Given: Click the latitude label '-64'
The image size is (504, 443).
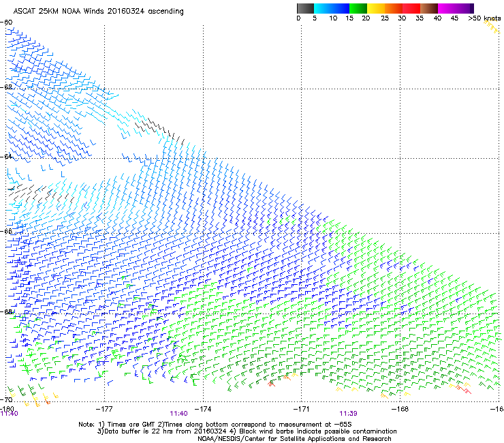Looking at the screenshot, I should pos(6,156).
